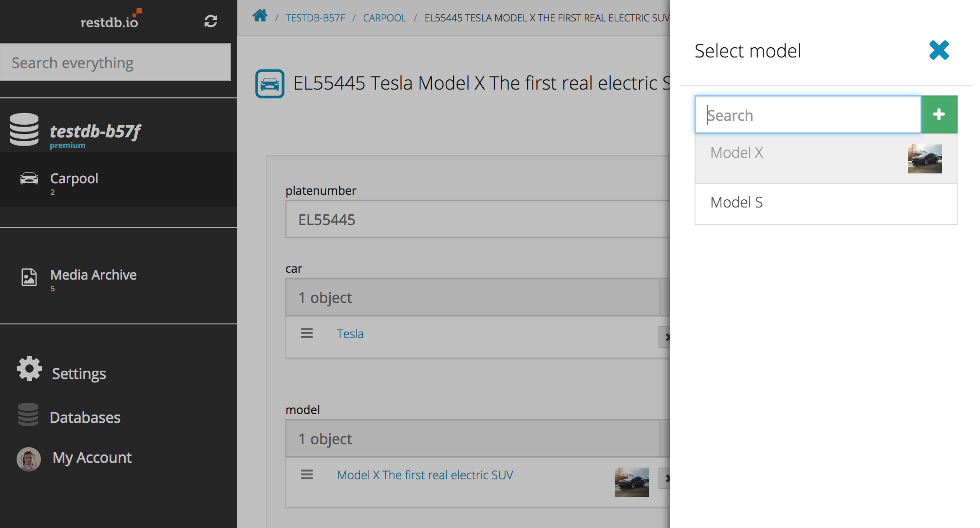Open Media Archive in sidebar

[x=94, y=275]
